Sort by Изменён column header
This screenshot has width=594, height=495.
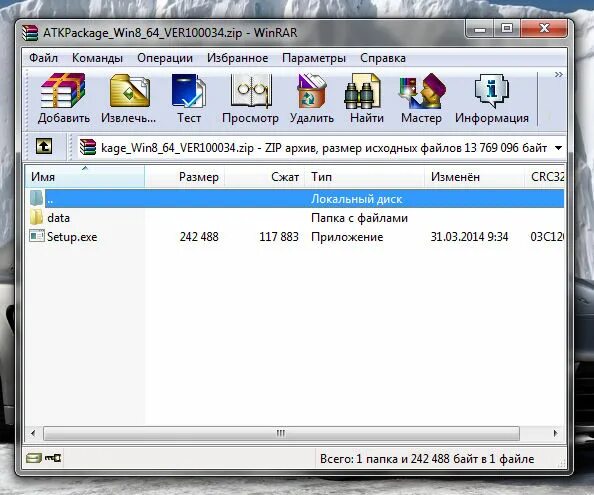tap(475, 176)
